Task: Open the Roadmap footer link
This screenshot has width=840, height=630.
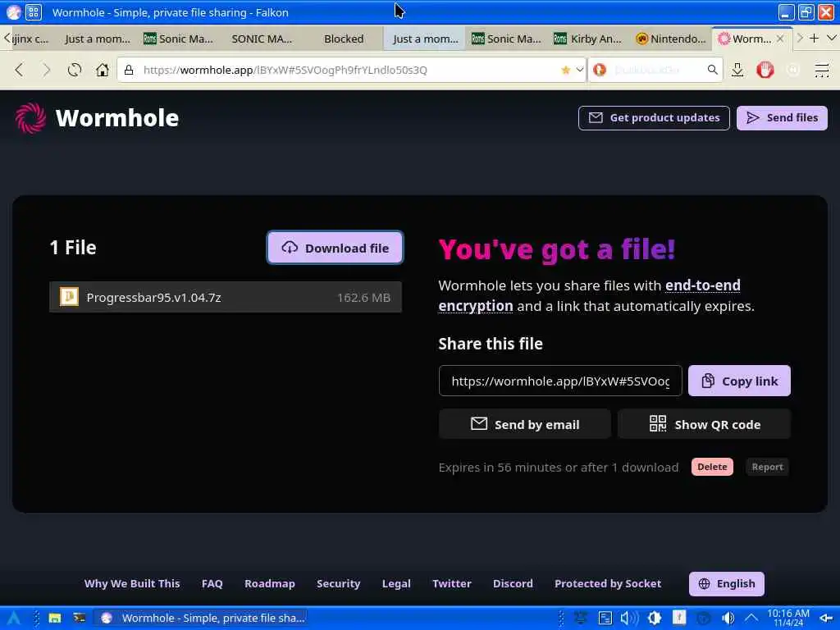Action: coord(269,583)
